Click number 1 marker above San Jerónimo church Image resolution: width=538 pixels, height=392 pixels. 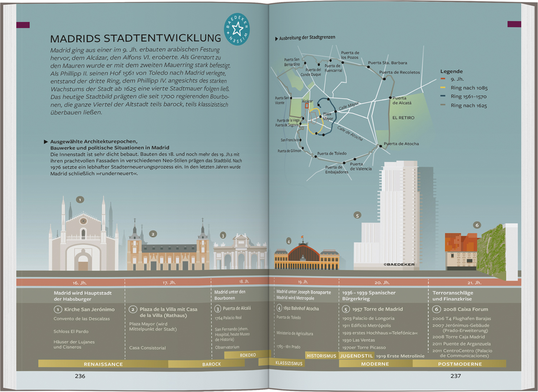click(x=80, y=199)
